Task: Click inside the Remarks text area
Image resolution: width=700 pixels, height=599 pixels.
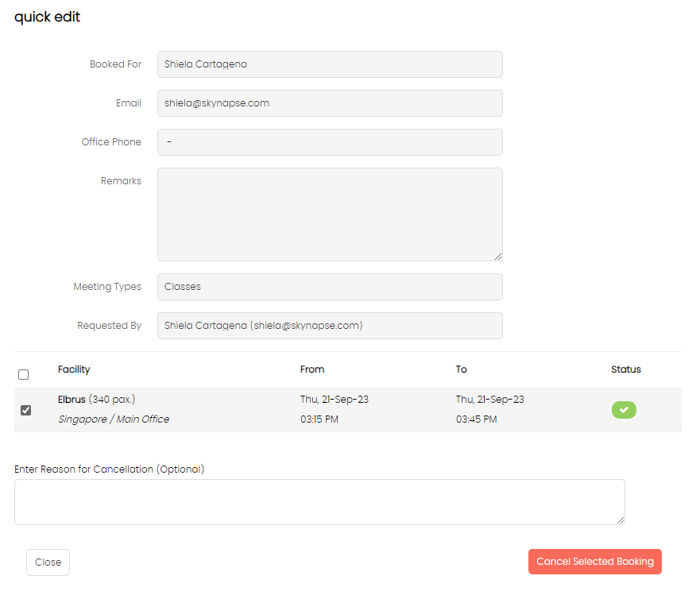Action: (330, 214)
